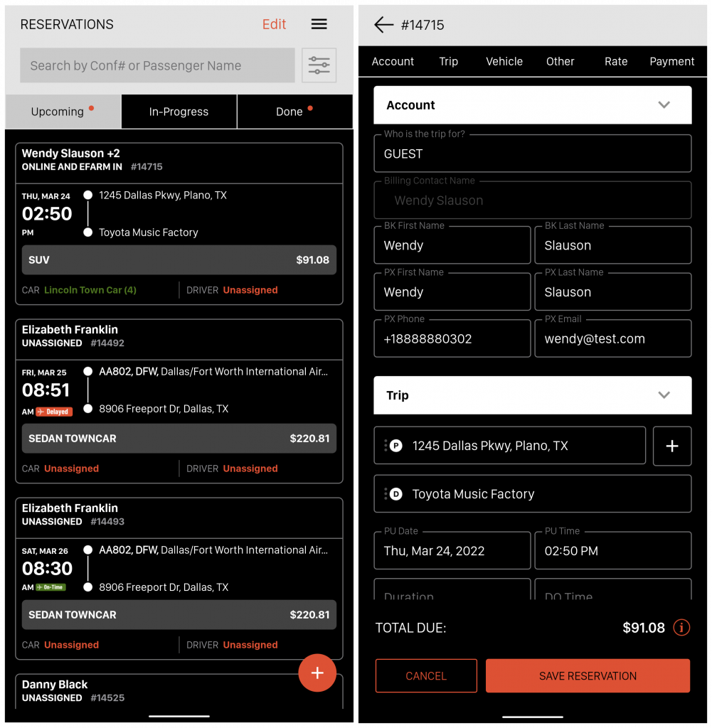Grab the Toyota Music Factory drop-off handle

(x=386, y=494)
